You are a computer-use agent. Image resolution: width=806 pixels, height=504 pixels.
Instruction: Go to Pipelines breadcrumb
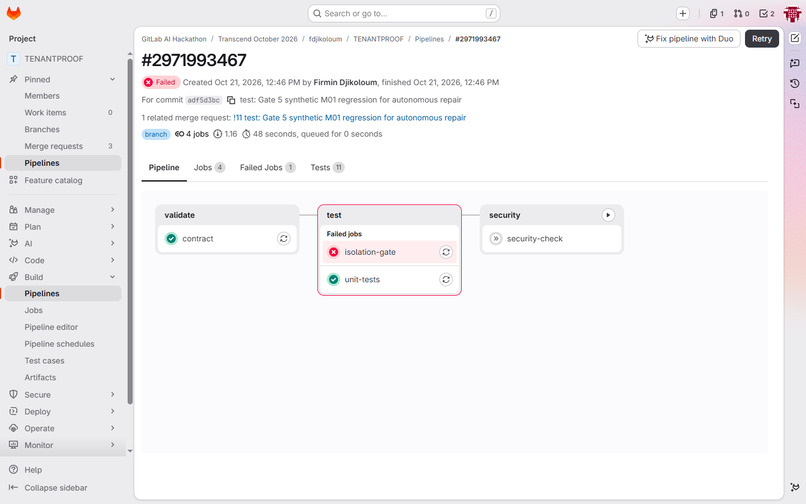429,39
